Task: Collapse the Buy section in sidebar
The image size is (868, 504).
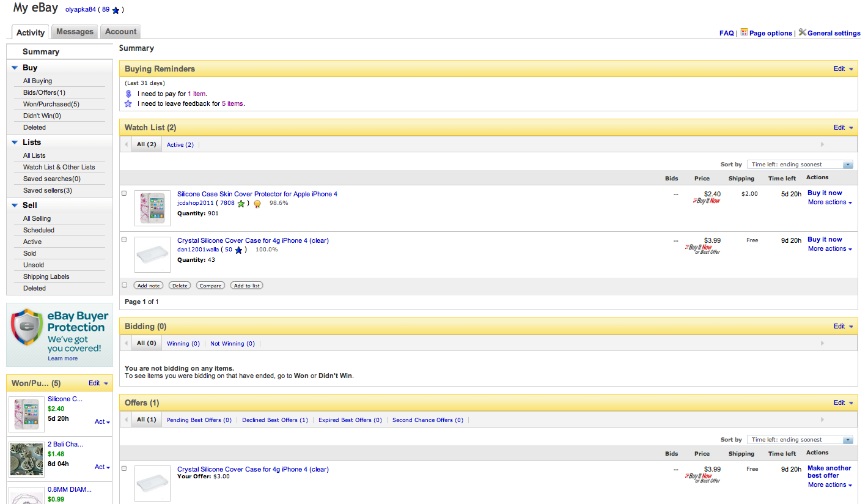Action: [x=15, y=68]
